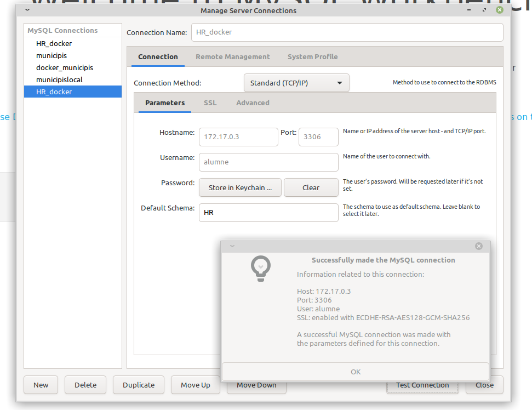Select municipis connection in the list
The height and width of the screenshot is (410, 532).
[x=52, y=55]
